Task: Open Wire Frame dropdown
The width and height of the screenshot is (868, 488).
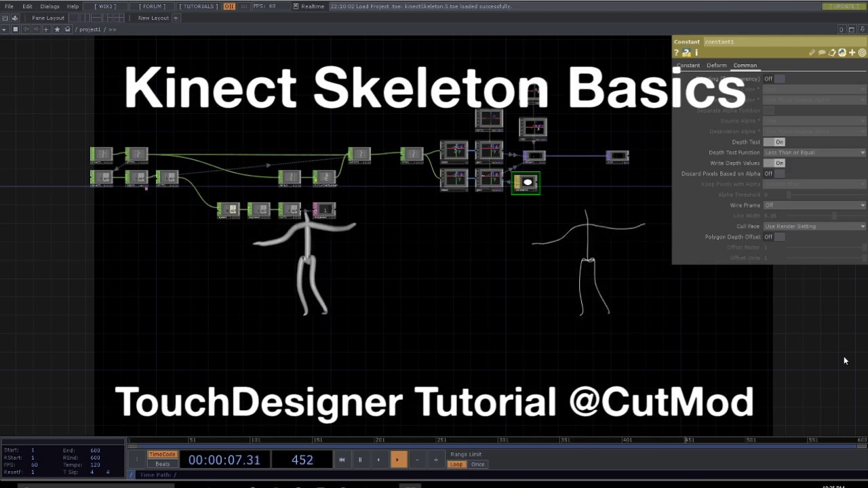Action: point(814,205)
